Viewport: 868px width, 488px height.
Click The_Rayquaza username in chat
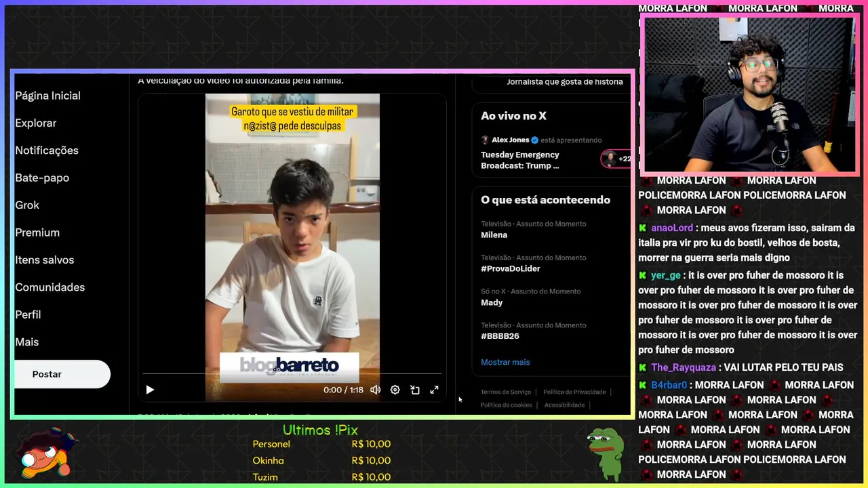point(684,367)
